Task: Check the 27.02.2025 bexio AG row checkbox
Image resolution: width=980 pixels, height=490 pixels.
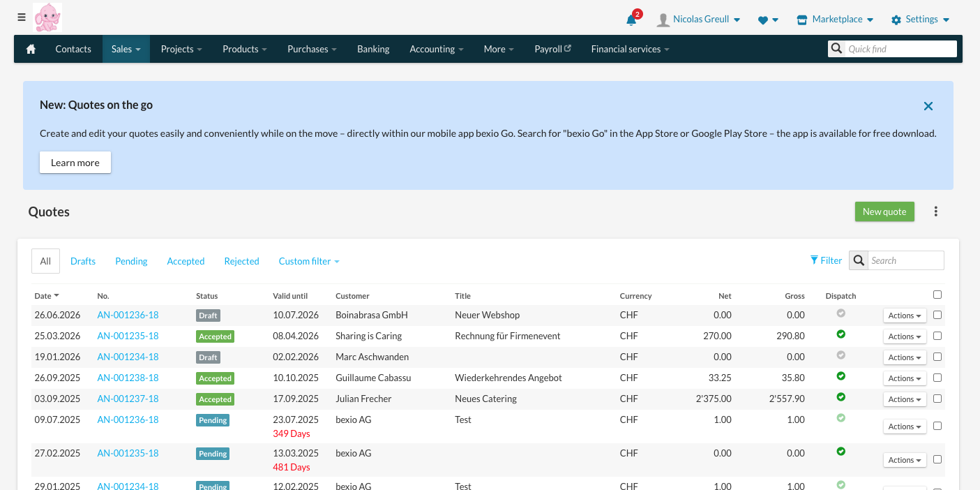Action: [x=937, y=459]
